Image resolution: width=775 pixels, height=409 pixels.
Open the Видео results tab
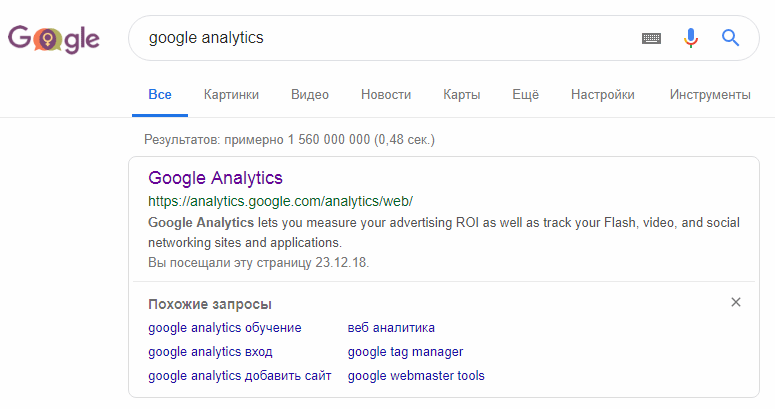[x=310, y=94]
